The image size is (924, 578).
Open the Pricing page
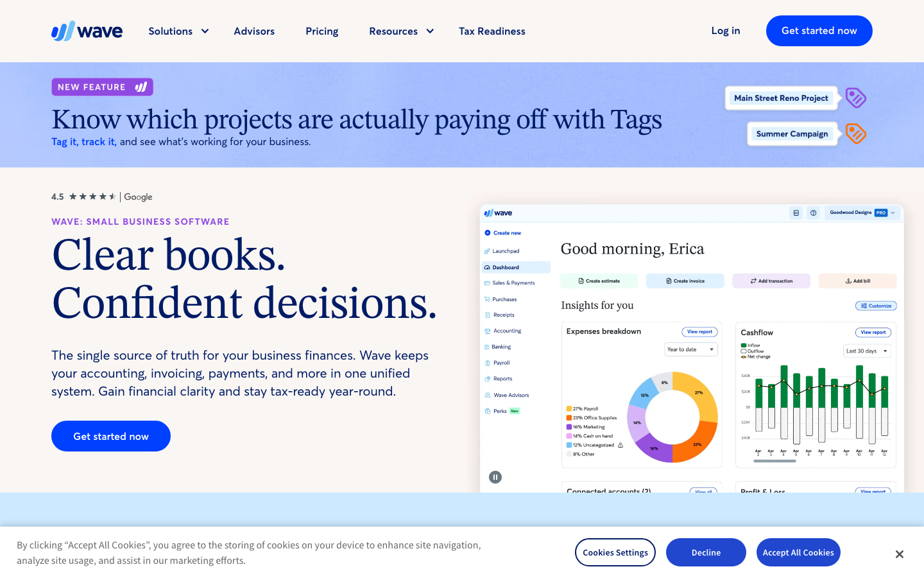click(x=321, y=31)
